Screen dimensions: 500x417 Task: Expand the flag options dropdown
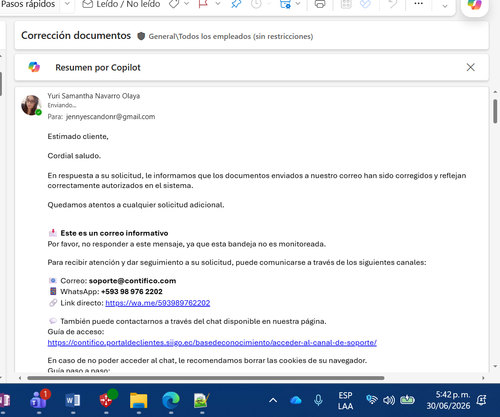tap(218, 4)
